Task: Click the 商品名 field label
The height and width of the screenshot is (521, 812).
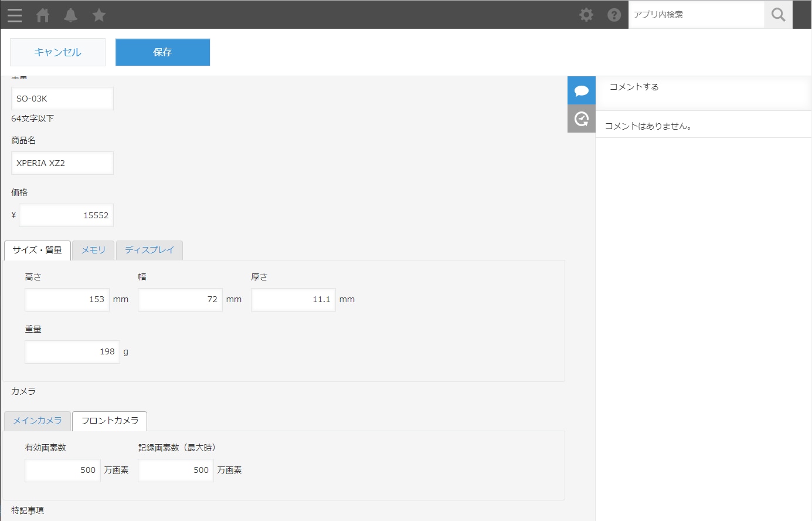Action: [23, 140]
